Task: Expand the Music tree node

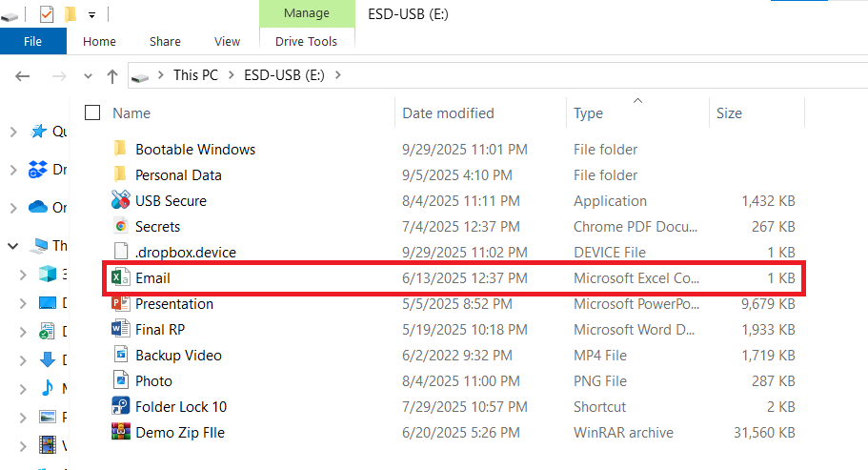Action: pos(23,389)
